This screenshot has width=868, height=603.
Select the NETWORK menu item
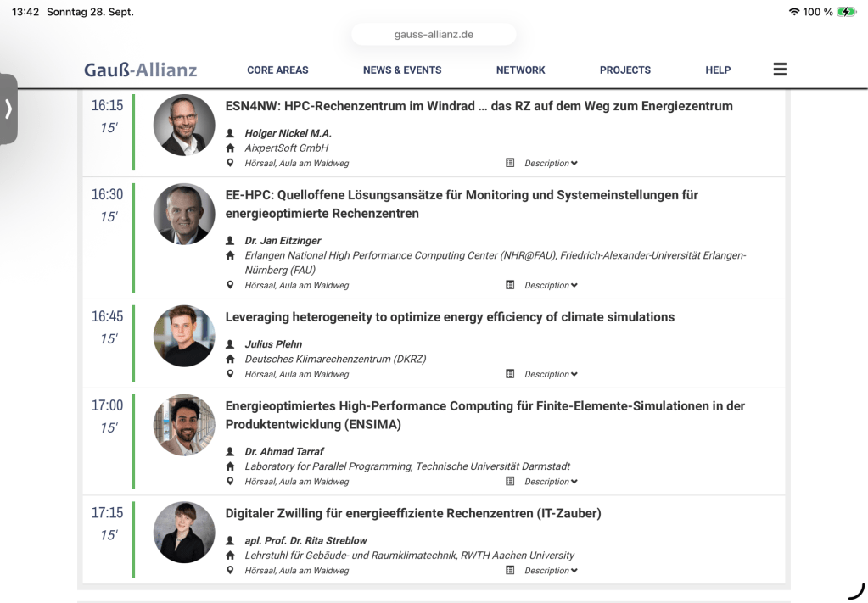click(x=520, y=70)
